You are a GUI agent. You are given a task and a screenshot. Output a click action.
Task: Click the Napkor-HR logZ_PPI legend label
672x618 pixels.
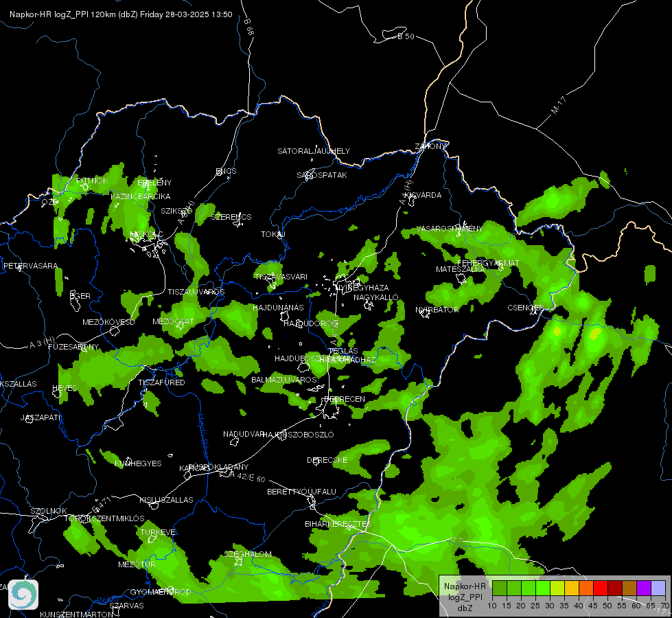[x=465, y=597]
